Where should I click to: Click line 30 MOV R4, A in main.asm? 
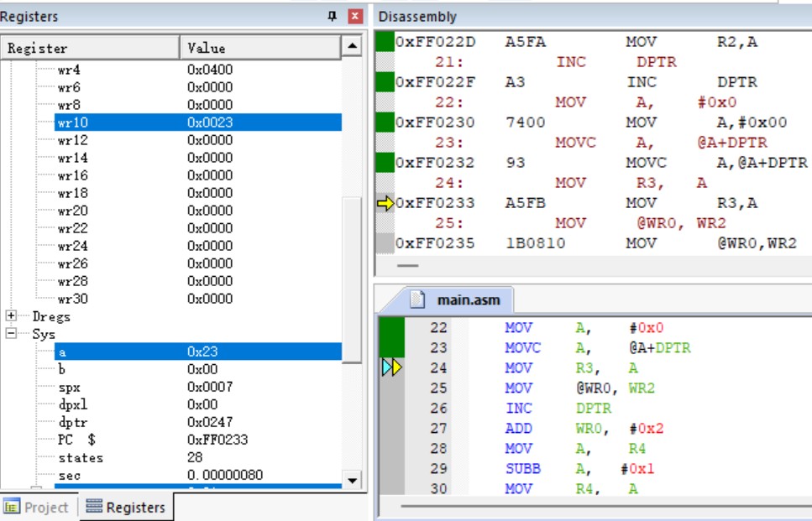(x=572, y=488)
